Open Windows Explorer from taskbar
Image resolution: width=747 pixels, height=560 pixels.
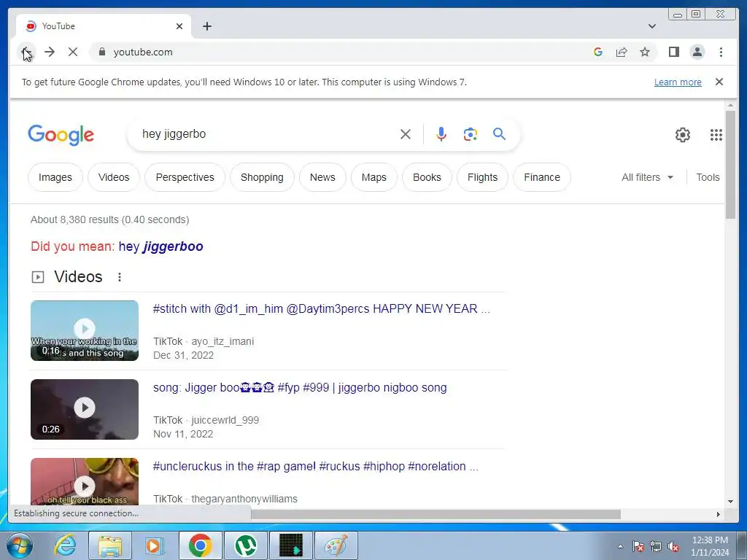tap(109, 545)
